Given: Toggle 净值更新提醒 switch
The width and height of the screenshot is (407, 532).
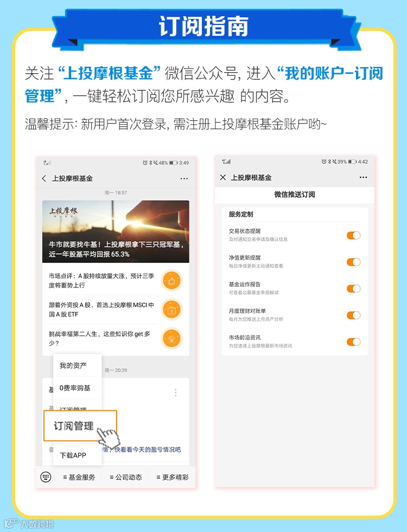Looking at the screenshot, I should [x=353, y=262].
